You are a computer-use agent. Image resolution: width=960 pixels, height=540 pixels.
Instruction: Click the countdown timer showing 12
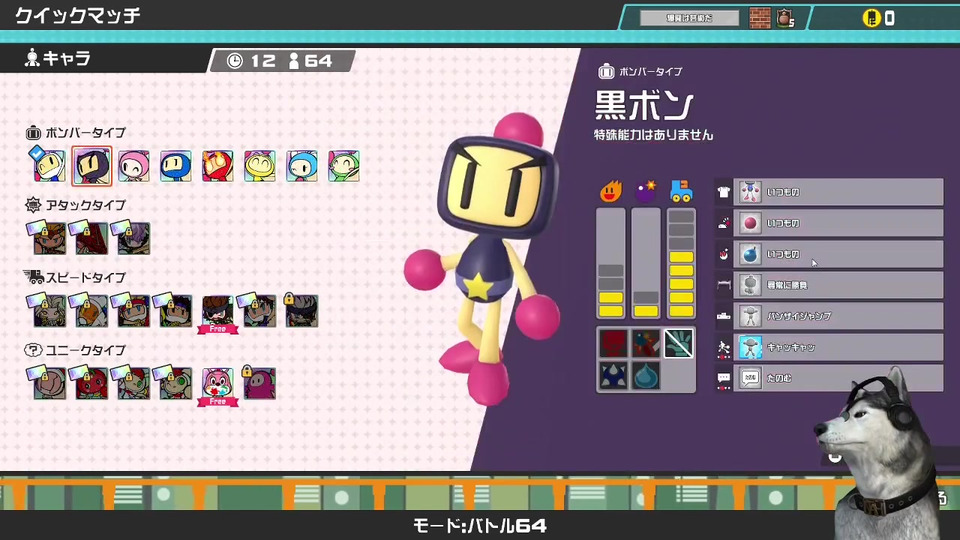(252, 61)
